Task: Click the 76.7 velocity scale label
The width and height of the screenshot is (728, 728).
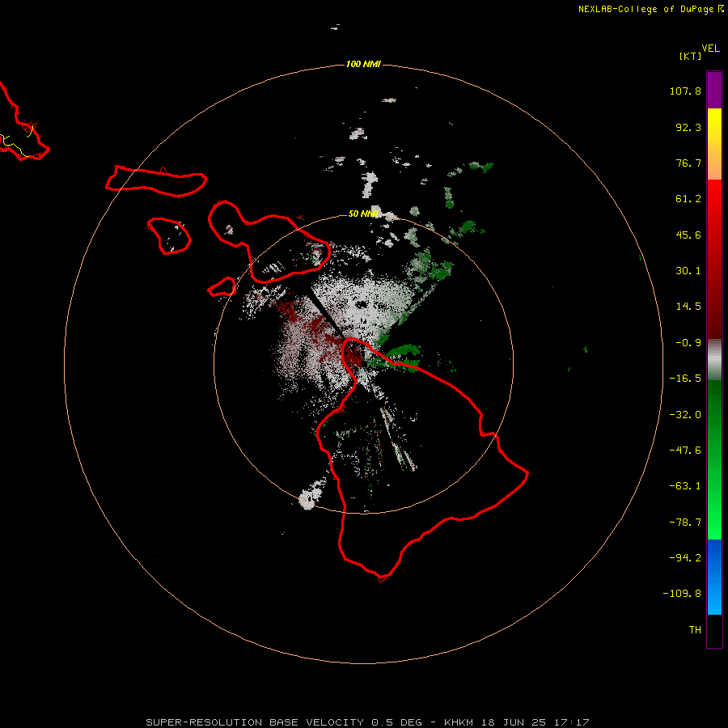Action: click(x=688, y=163)
